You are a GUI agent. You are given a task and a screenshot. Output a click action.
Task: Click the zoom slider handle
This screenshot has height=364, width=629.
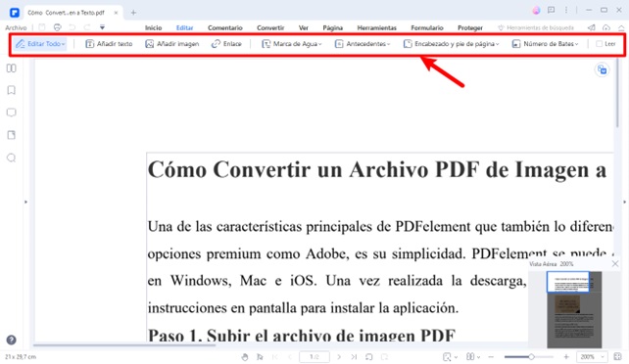[531, 357]
